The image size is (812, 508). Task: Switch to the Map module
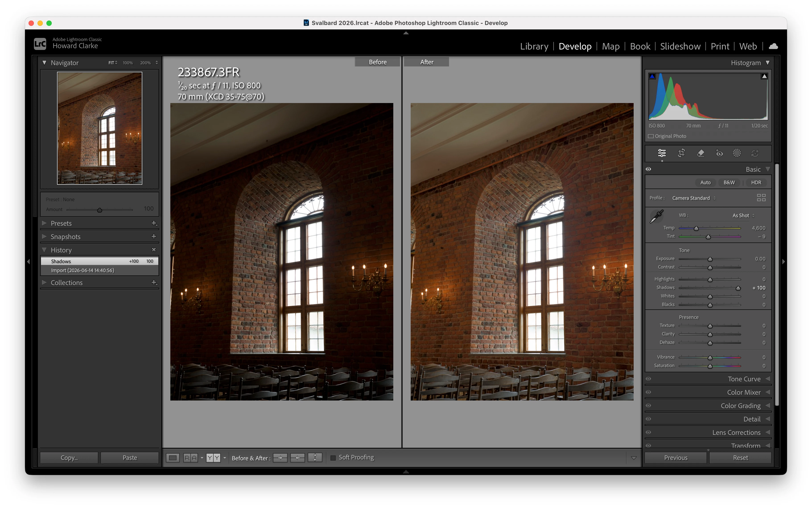tap(610, 46)
